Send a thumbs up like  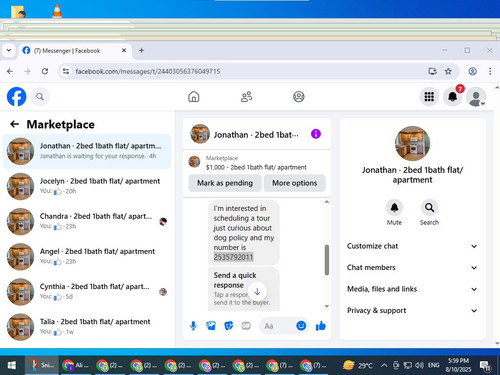click(x=321, y=326)
